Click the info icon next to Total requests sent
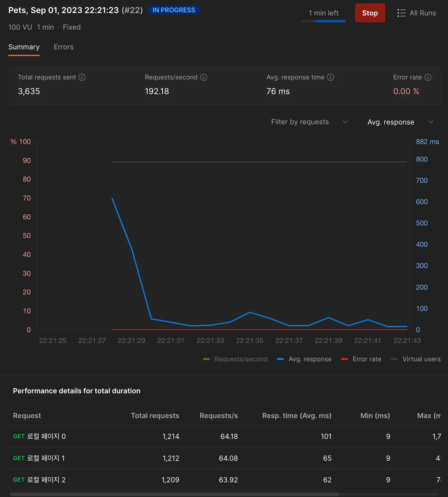448x497 pixels. (82, 77)
